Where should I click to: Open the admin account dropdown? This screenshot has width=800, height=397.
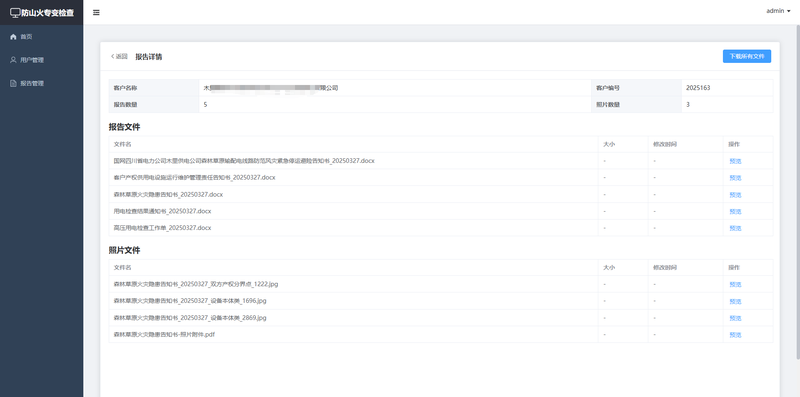[778, 11]
